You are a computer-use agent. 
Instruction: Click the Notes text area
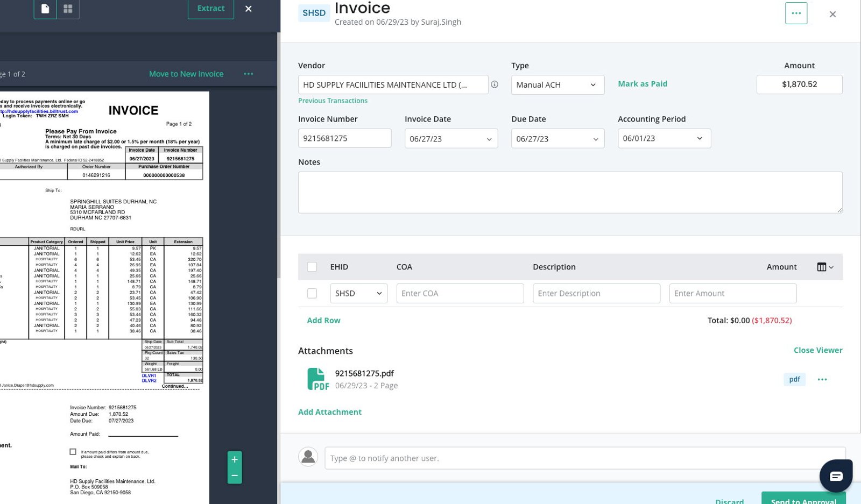click(570, 192)
